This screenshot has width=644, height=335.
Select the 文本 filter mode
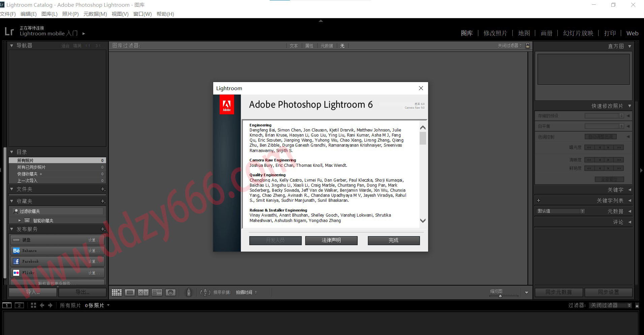tap(294, 46)
